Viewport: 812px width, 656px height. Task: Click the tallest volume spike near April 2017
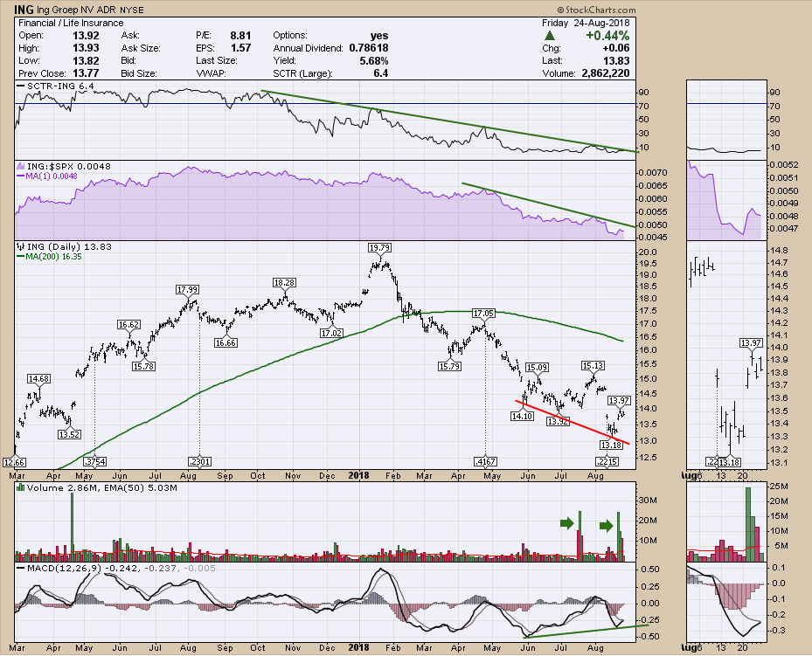[x=72, y=528]
